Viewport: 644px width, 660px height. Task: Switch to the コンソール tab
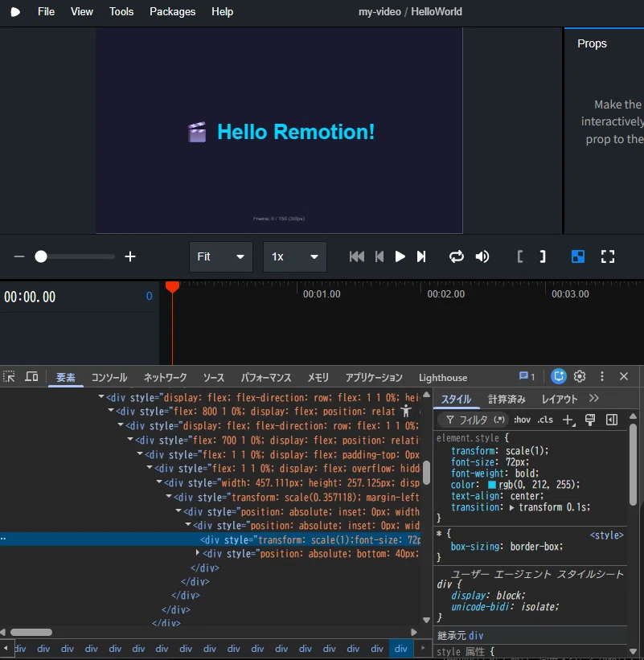click(x=109, y=378)
